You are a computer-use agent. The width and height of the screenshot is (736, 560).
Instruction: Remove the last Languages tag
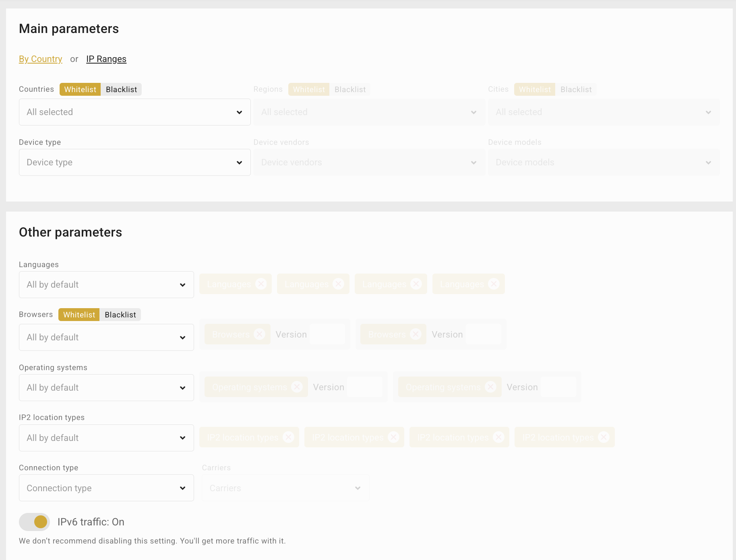(494, 284)
